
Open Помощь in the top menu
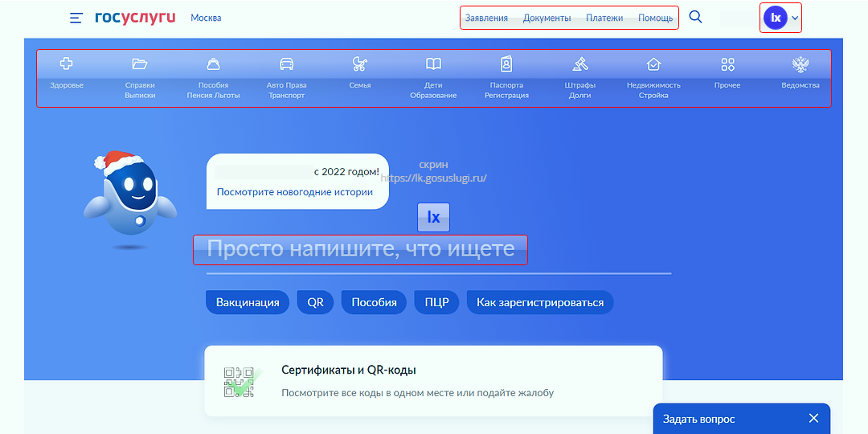coord(656,18)
